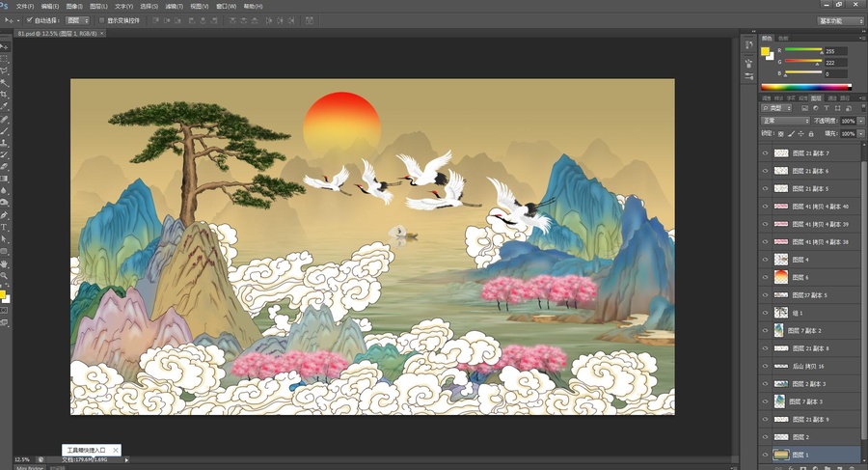Open the Brush presets icon in dock
Image resolution: width=868 pixels, height=470 pixels.
[749, 63]
